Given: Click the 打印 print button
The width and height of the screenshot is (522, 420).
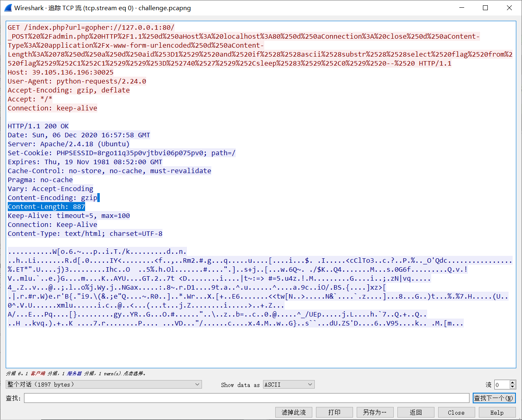Looking at the screenshot, I should click(x=334, y=413).
